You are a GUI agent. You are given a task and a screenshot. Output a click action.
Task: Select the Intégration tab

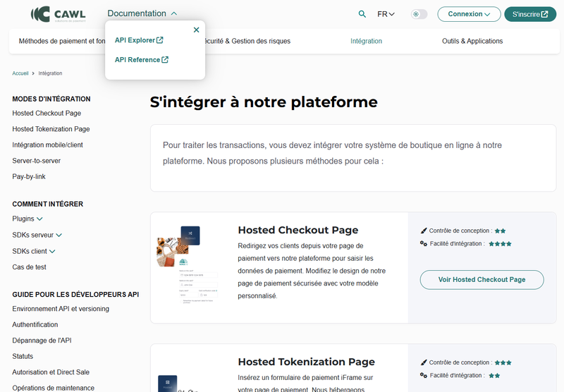point(366,41)
